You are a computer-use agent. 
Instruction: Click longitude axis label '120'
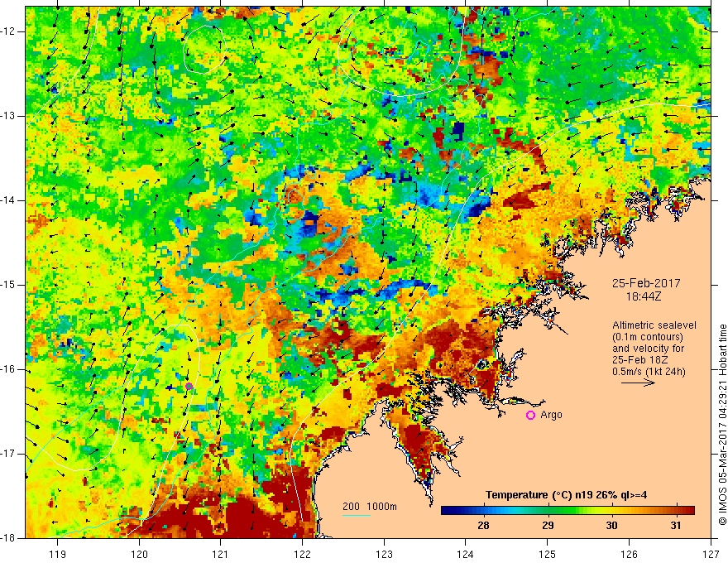point(139,554)
